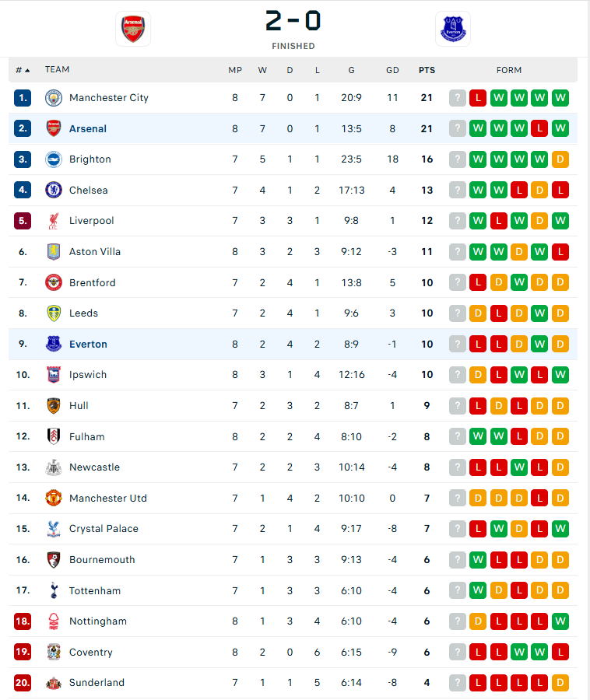Click the Newcastle club badge
The width and height of the screenshot is (590, 700).
54,467
